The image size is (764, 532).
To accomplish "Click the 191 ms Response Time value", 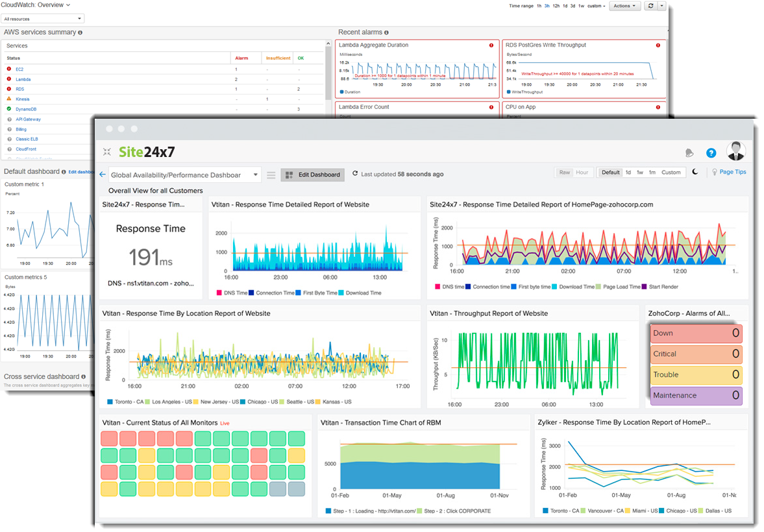I will [x=151, y=257].
